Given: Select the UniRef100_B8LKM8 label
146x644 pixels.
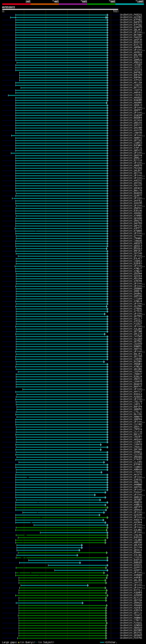Looking at the screenshot, I should click(x=131, y=55).
